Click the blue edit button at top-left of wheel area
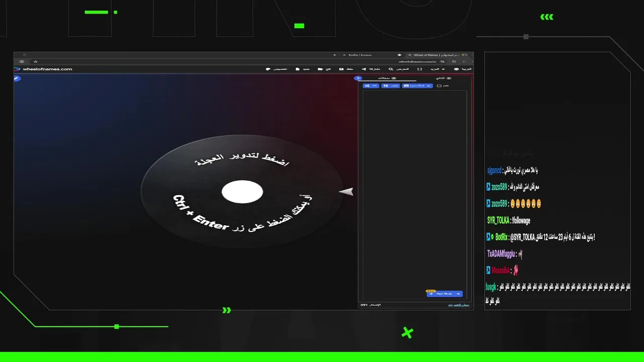 [17, 78]
